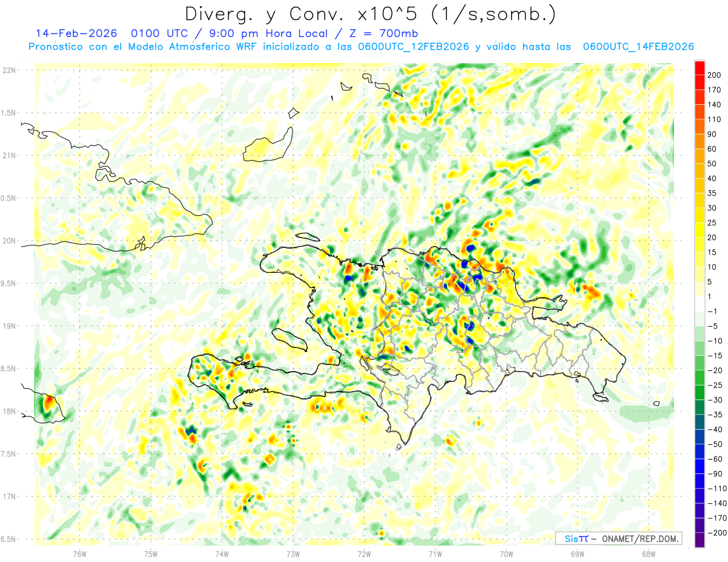Click the "68W" longitude label
728x562 pixels.
(x=648, y=554)
